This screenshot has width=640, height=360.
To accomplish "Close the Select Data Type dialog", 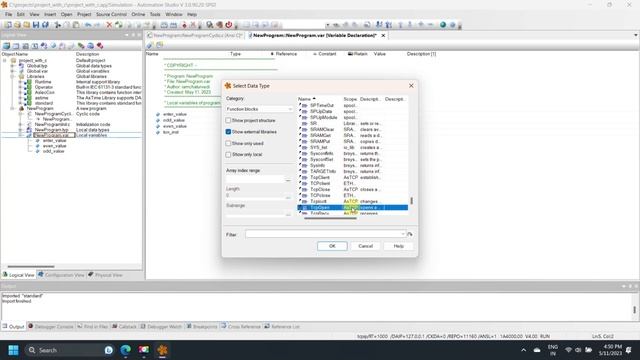I will point(411,86).
